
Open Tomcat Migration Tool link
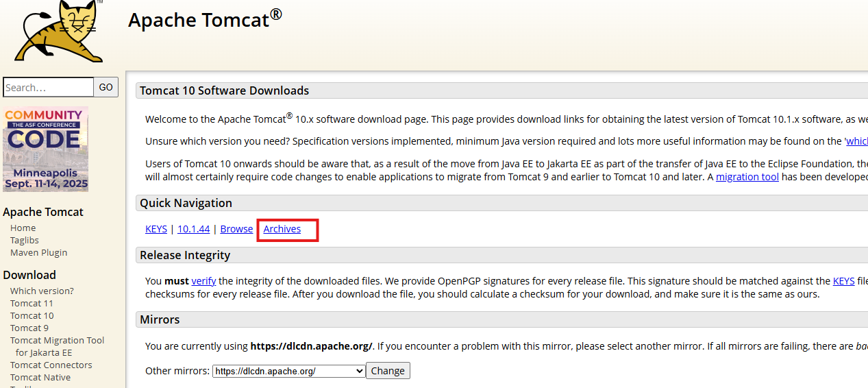point(58,340)
